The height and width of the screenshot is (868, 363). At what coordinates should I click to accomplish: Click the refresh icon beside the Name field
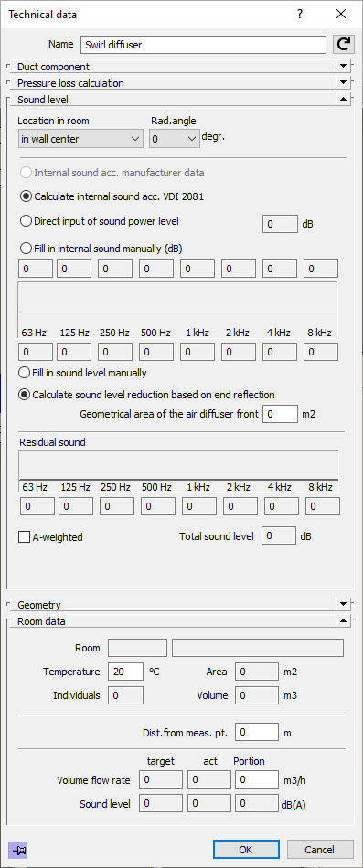pyautogui.click(x=343, y=44)
